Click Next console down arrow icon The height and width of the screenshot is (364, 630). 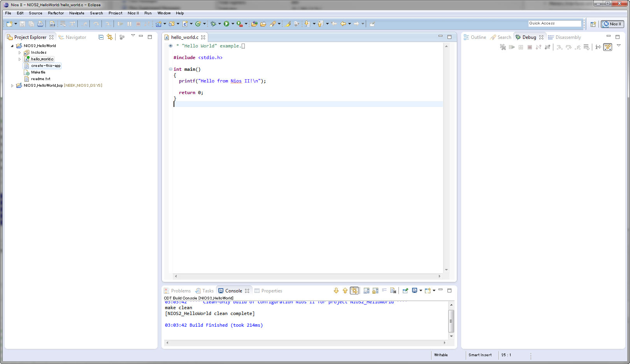coord(336,291)
